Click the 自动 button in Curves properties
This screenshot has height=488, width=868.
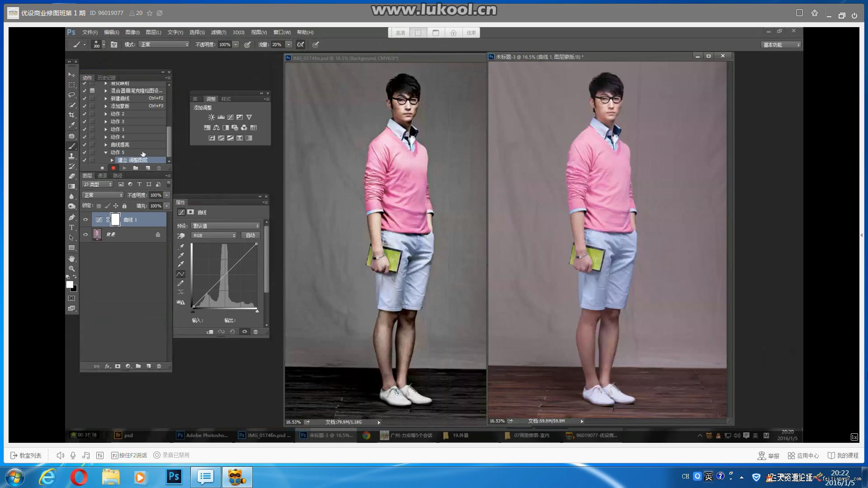click(x=250, y=235)
